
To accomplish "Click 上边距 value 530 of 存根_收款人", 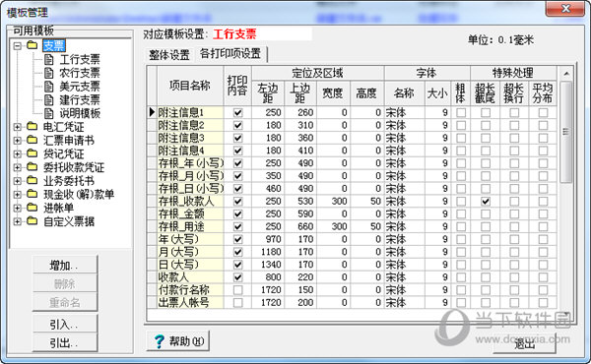I will click(x=300, y=201).
